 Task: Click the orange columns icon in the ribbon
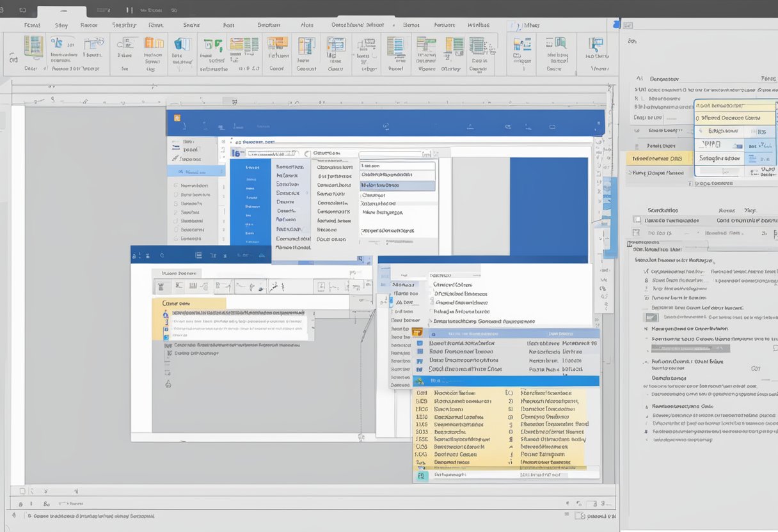point(154,43)
